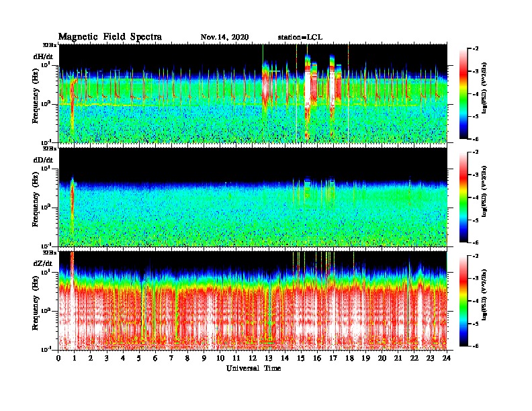The width and height of the screenshot is (532, 411).
Task: Click the "-4" value on dD/dt color bar
Action: tap(476, 197)
